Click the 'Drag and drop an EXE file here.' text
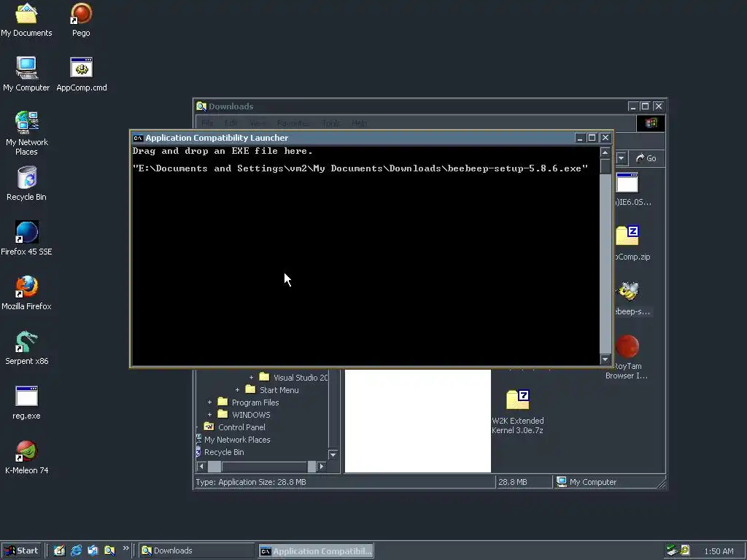The width and height of the screenshot is (747, 560). [x=222, y=151]
